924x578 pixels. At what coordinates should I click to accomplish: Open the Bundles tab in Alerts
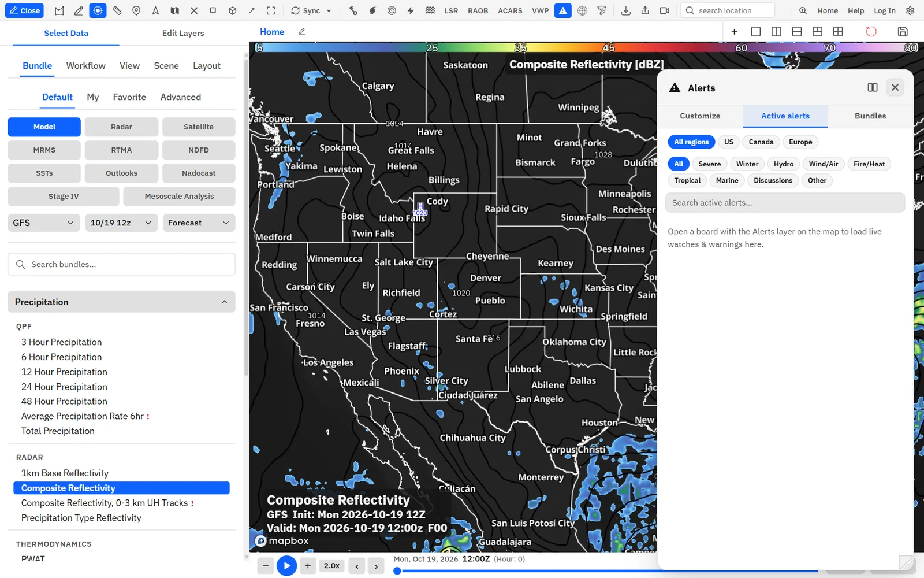pos(870,116)
